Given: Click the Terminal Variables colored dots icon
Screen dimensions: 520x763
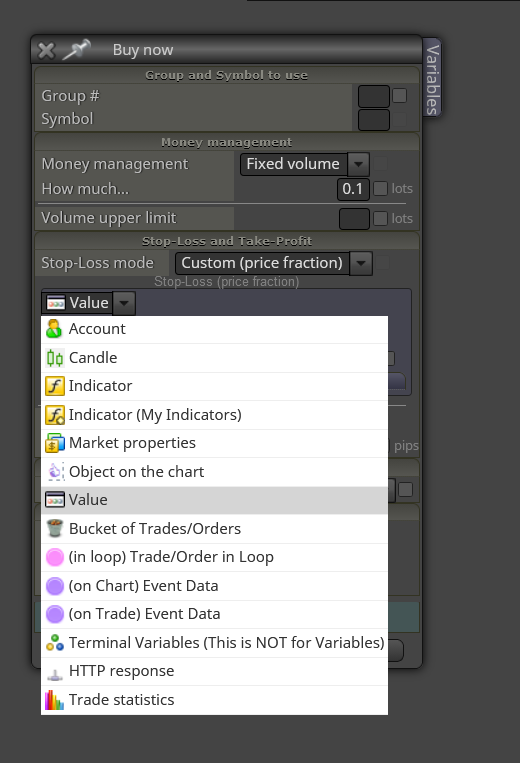Looking at the screenshot, I should pos(54,643).
